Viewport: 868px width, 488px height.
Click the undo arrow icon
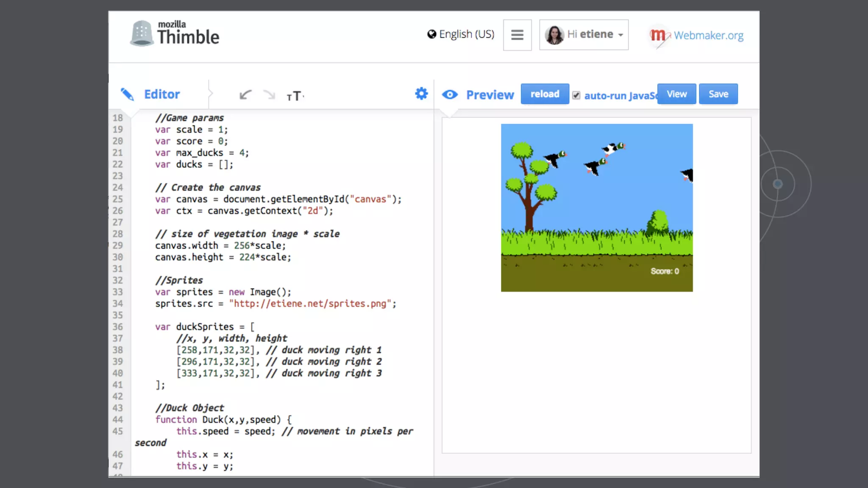[245, 94]
